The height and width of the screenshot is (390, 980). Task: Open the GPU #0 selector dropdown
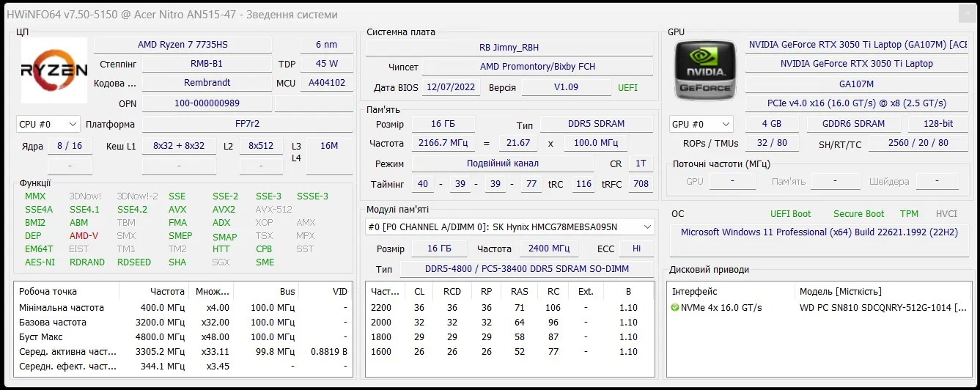coord(701,125)
